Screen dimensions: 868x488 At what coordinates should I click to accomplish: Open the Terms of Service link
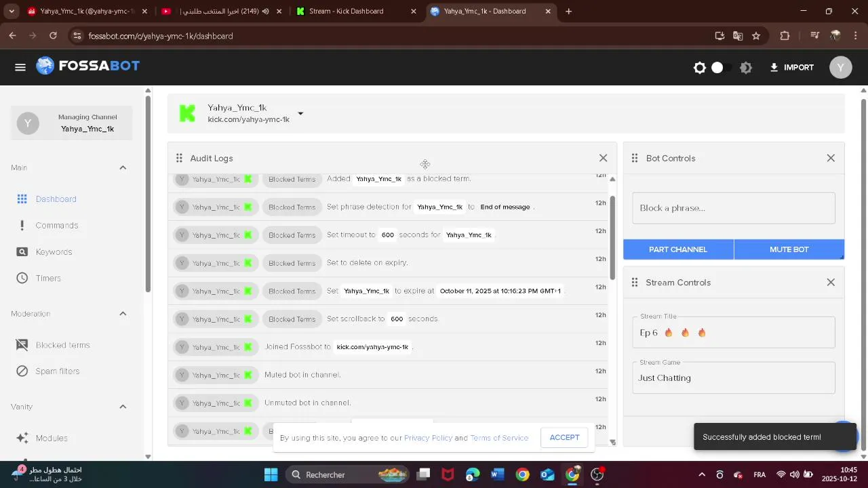tap(499, 438)
